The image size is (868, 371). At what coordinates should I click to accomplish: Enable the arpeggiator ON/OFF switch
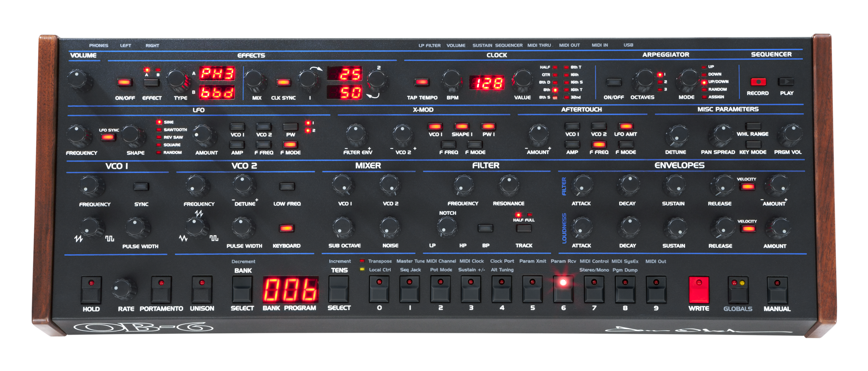[613, 82]
